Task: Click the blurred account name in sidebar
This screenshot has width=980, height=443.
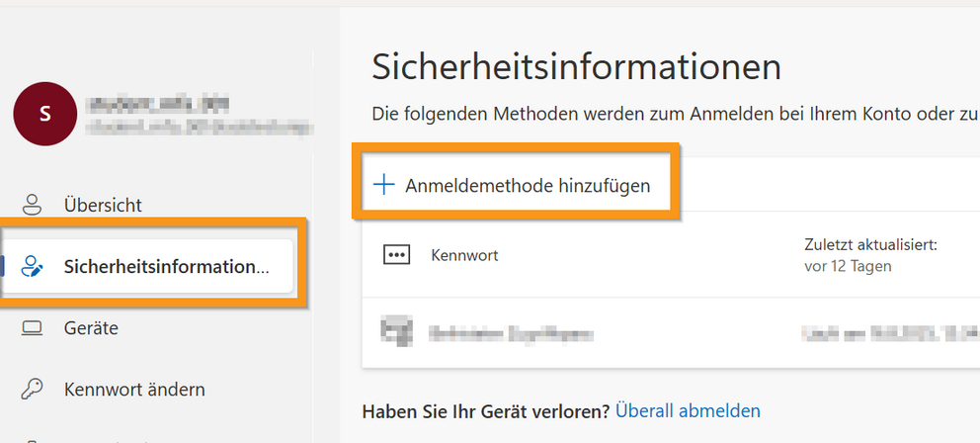Action: [148, 103]
